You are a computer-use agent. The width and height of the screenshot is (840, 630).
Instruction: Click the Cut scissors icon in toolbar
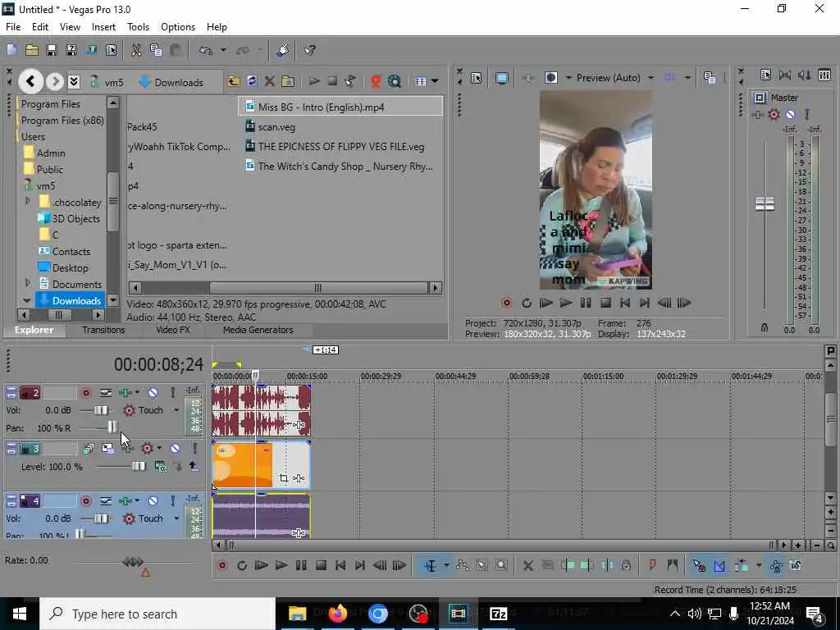[136, 50]
